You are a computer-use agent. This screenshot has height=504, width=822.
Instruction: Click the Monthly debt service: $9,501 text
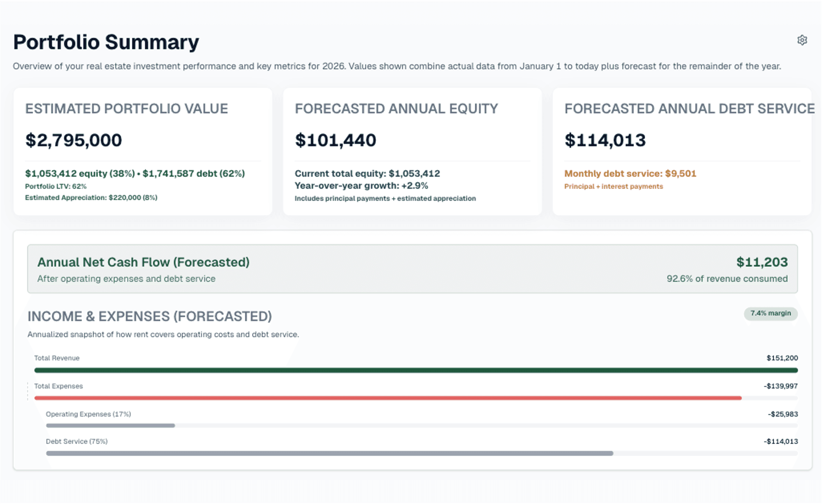[x=630, y=173]
